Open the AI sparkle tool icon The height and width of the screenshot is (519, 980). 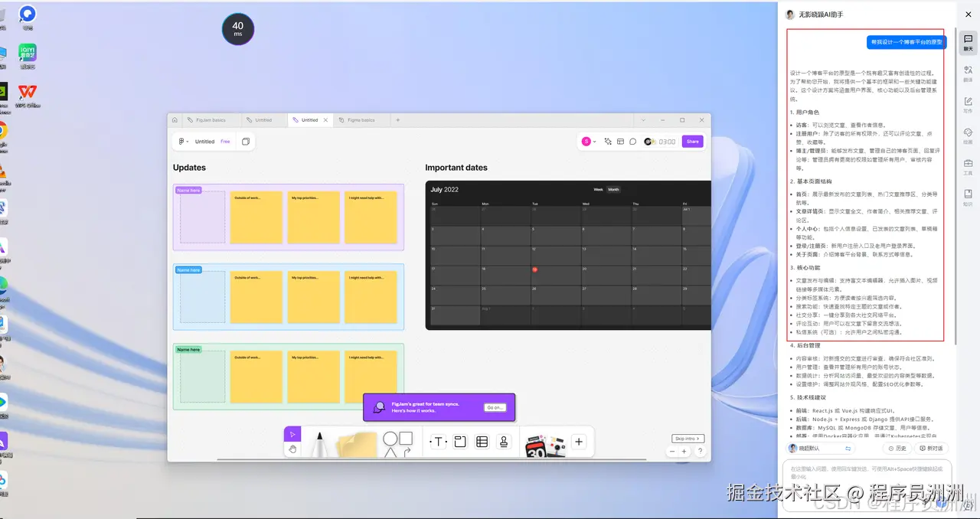pyautogui.click(x=608, y=142)
